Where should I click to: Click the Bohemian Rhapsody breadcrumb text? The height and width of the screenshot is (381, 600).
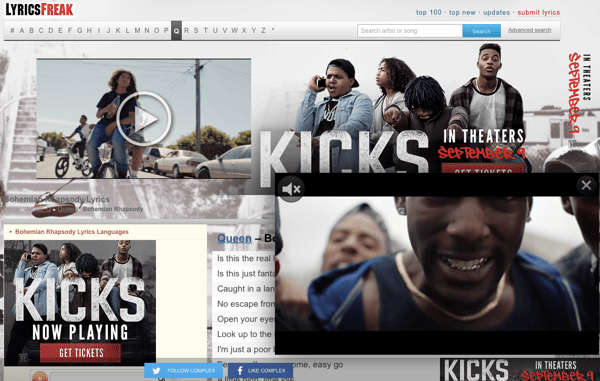[x=113, y=209]
